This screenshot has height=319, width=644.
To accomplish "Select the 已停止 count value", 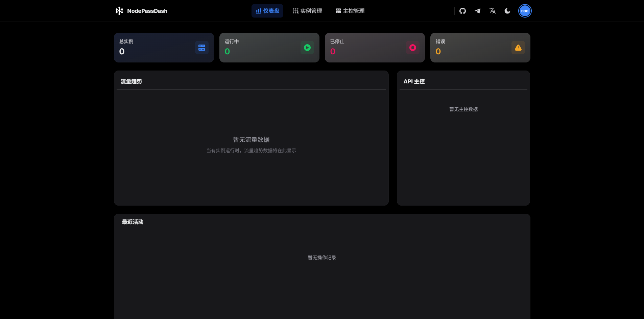I will pyautogui.click(x=333, y=52).
